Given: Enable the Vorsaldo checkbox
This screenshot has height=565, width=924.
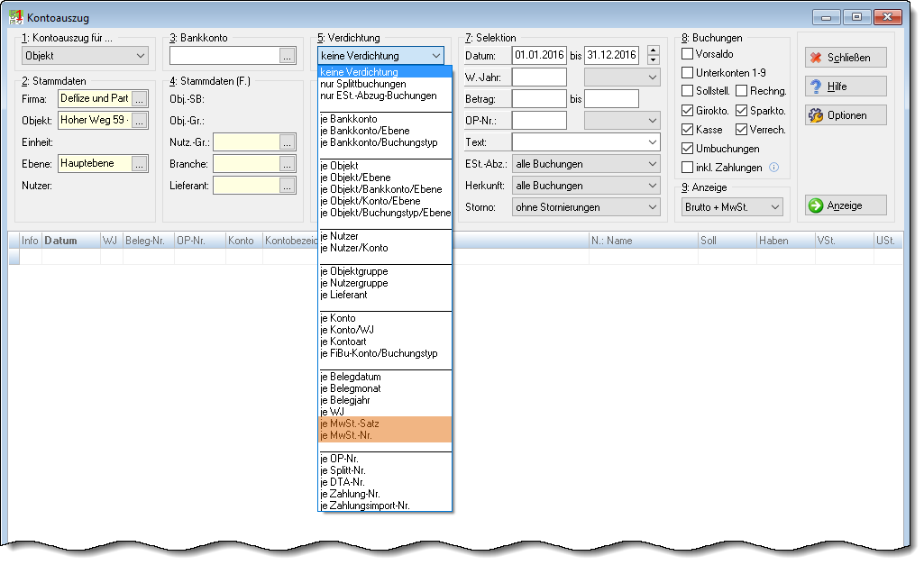Looking at the screenshot, I should 687,54.
